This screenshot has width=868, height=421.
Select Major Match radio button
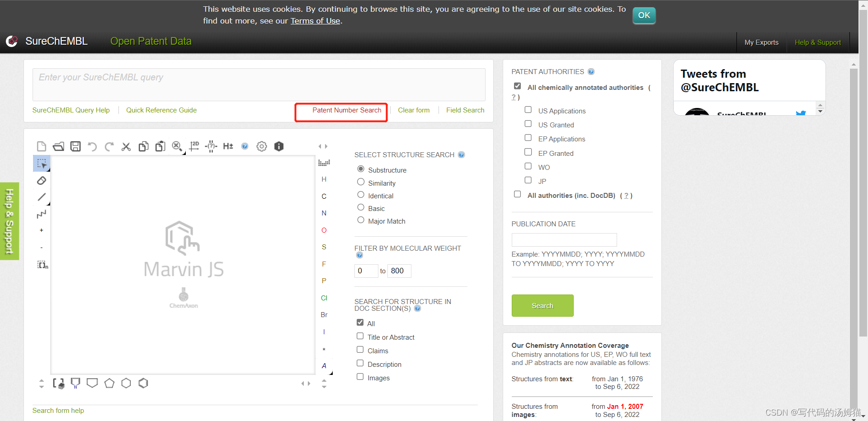(361, 220)
